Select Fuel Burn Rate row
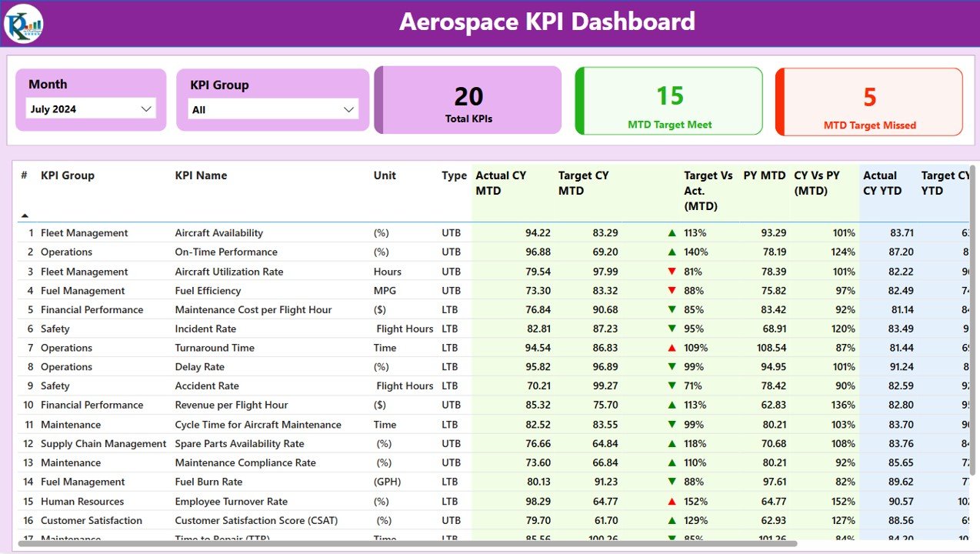The width and height of the screenshot is (980, 554). (492, 482)
